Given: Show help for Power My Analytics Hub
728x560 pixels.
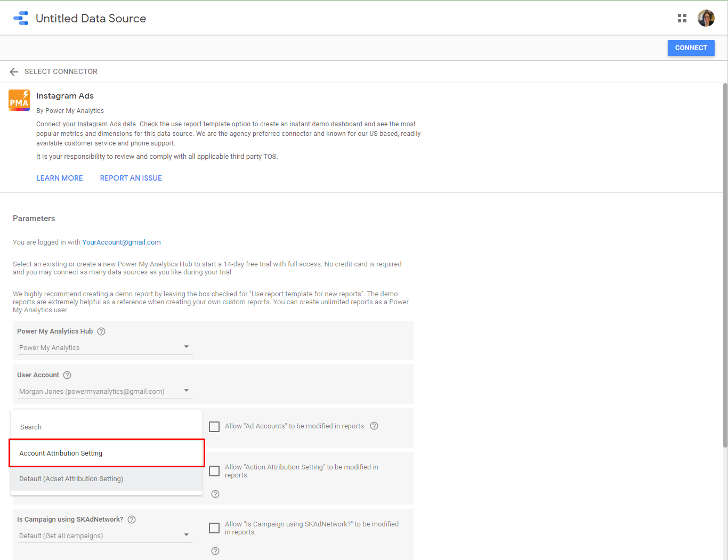Looking at the screenshot, I should (101, 331).
